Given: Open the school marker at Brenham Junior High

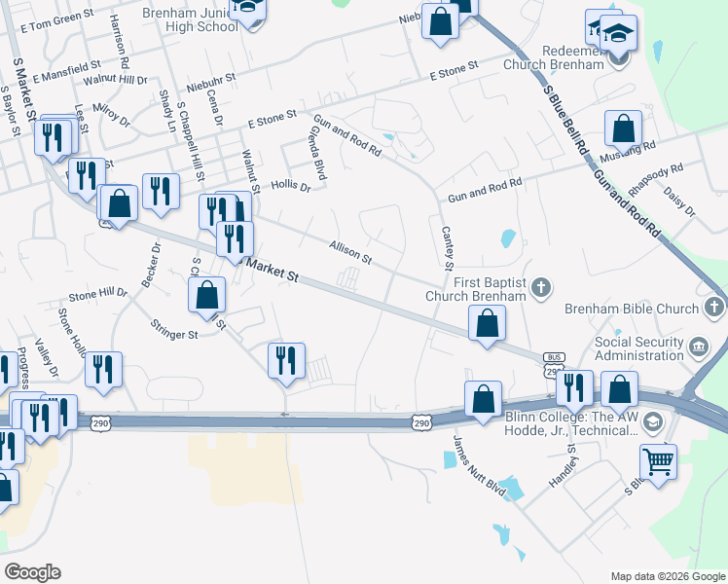Looking at the screenshot, I should (x=248, y=12).
